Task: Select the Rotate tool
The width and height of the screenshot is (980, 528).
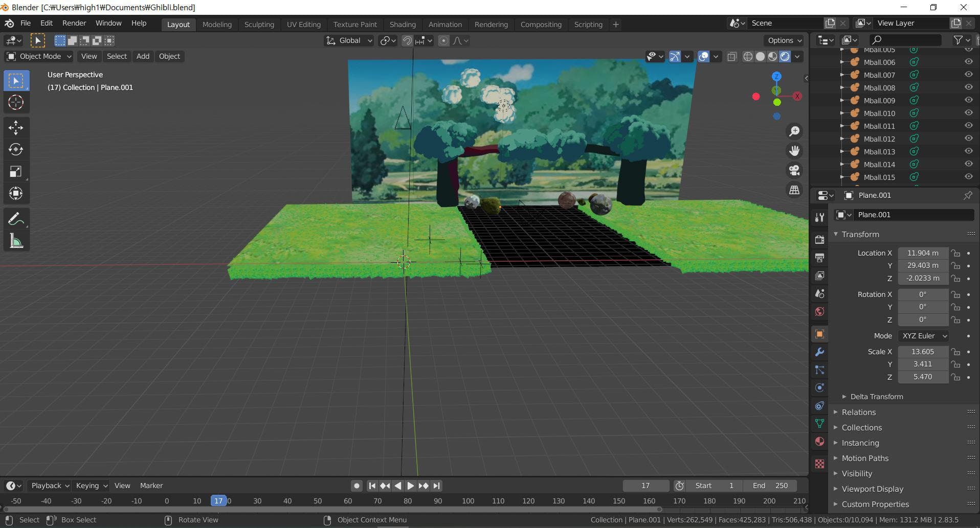Action: point(16,149)
